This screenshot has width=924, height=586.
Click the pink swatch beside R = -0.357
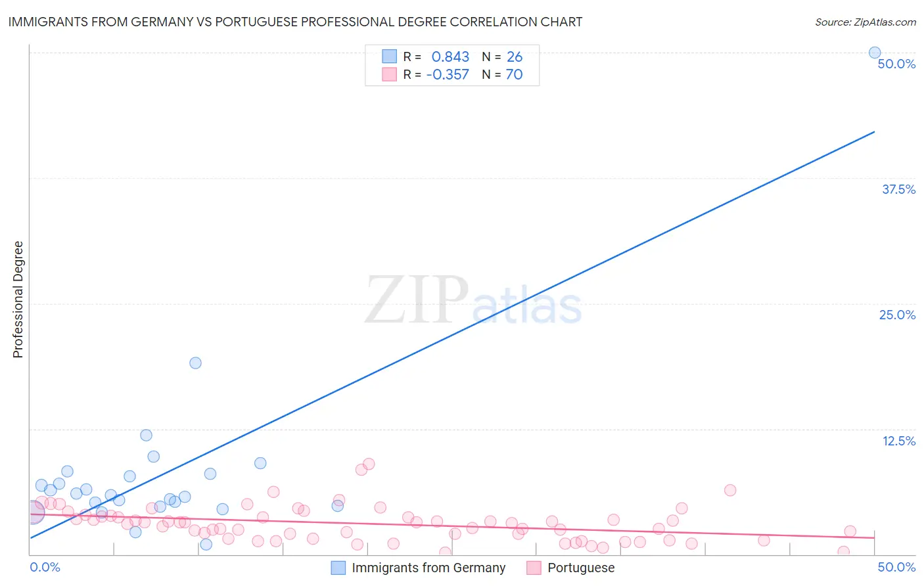(390, 74)
